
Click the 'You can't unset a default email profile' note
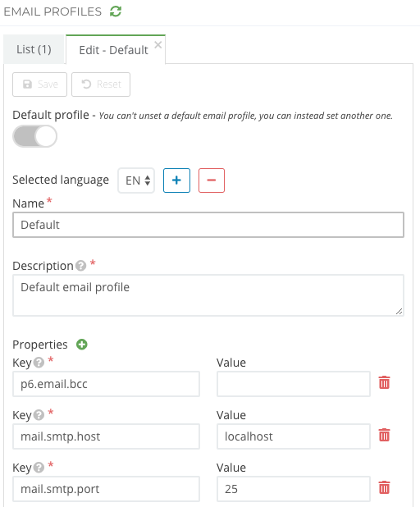[246, 116]
